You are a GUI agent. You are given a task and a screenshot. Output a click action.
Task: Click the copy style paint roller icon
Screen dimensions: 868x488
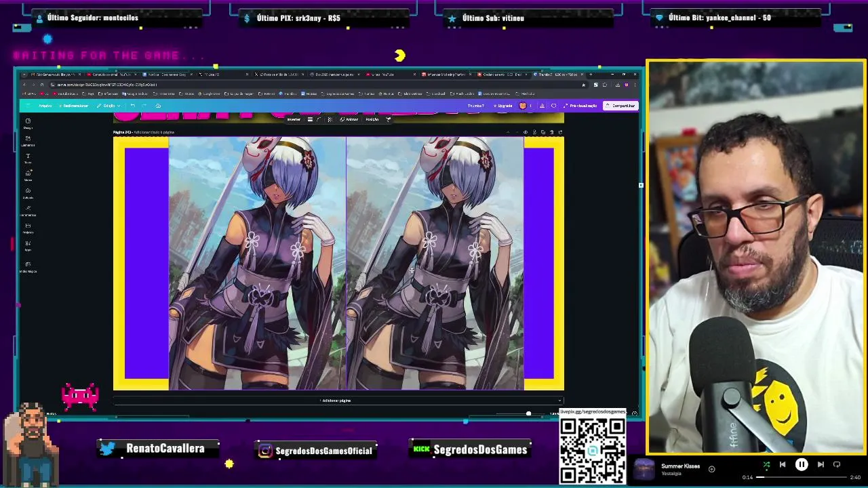coord(389,119)
